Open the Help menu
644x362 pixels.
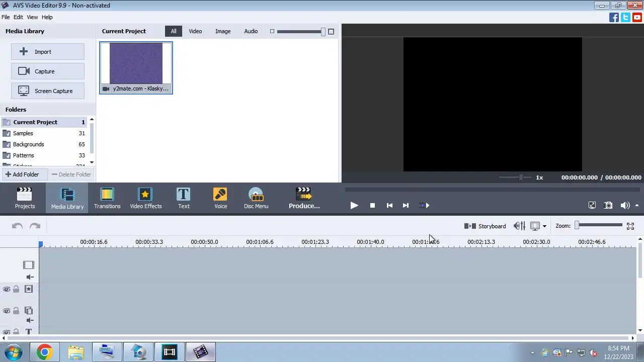click(47, 17)
